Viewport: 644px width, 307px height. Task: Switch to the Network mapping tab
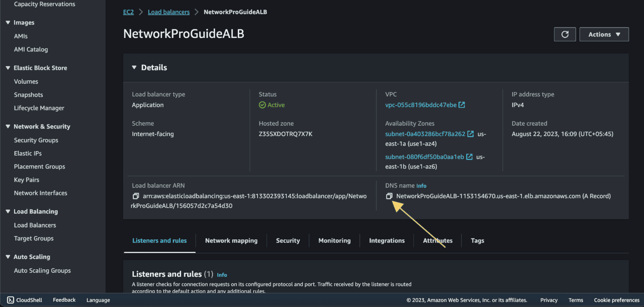pos(231,241)
